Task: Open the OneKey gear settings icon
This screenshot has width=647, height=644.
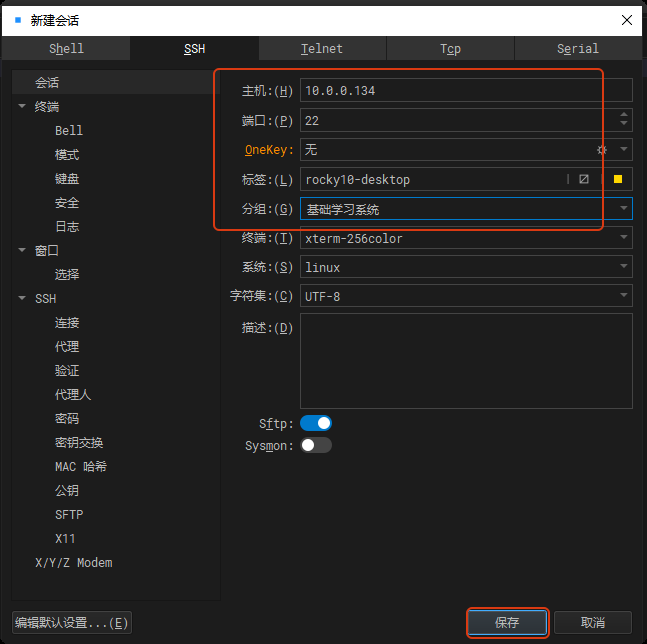Action: pos(601,150)
